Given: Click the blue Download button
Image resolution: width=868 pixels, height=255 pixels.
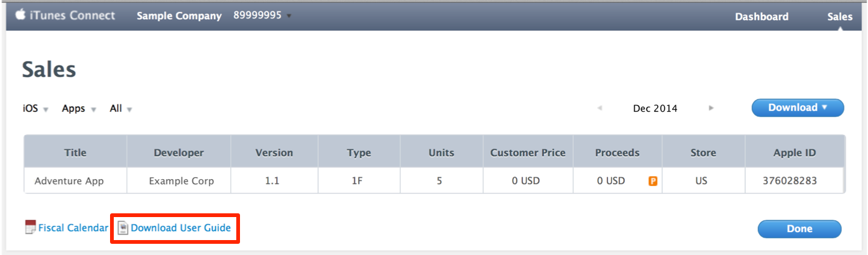Looking at the screenshot, I should 798,108.
